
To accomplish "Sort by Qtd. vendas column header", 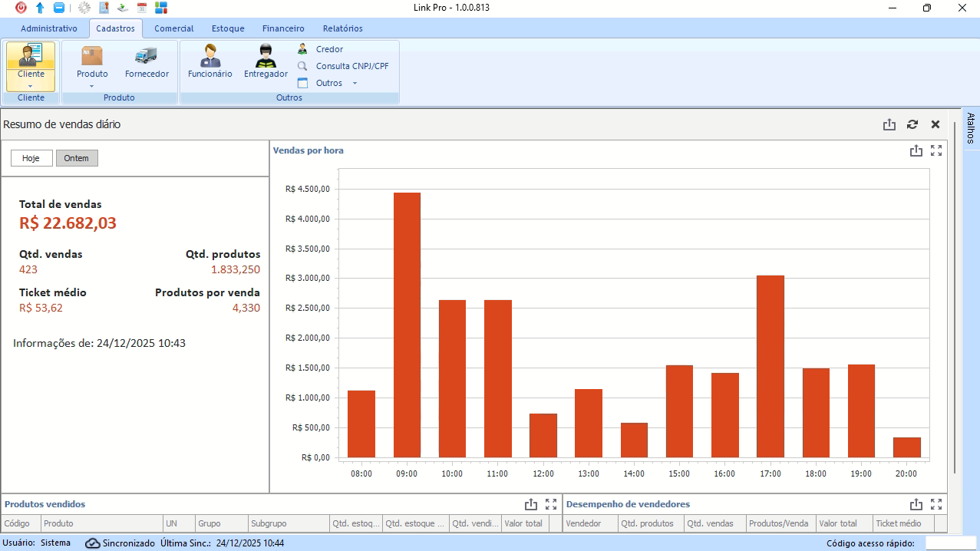I will click(x=715, y=523).
